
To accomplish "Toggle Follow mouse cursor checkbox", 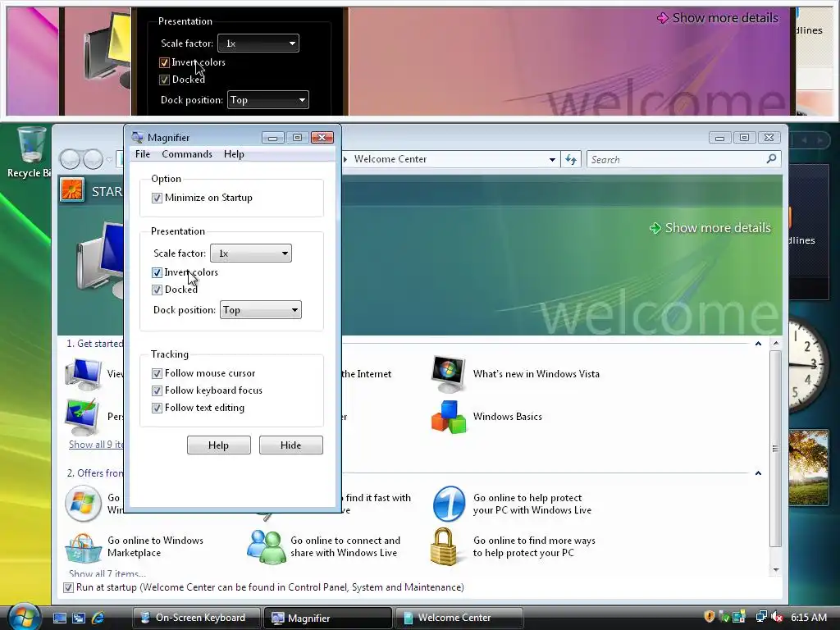I will [157, 373].
